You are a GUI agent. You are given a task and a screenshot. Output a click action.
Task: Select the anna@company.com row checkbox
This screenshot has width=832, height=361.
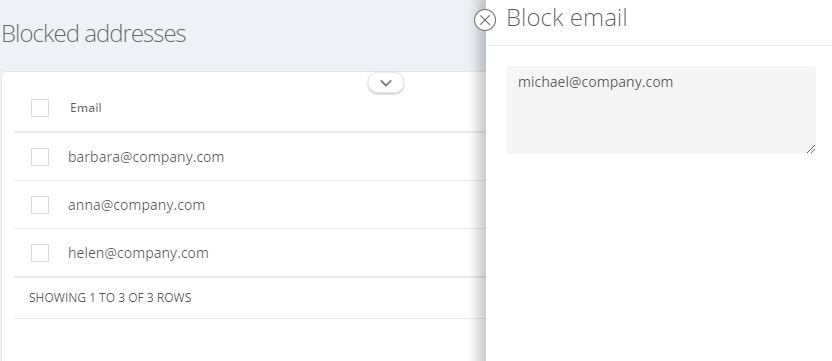[40, 204]
